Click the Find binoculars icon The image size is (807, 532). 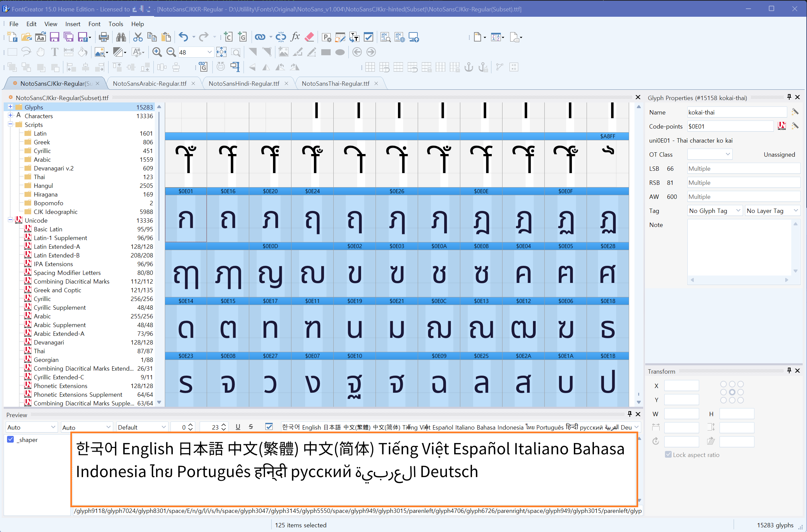click(121, 37)
